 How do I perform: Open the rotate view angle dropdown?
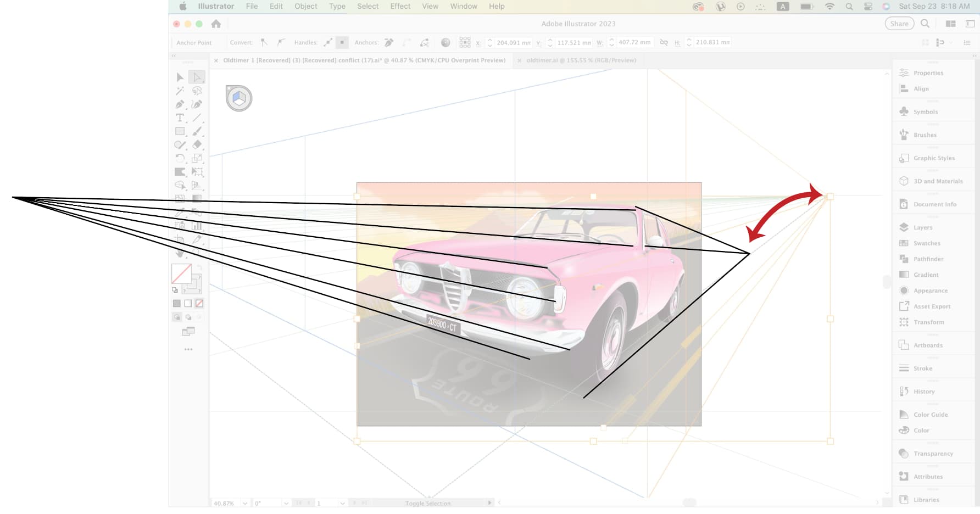[286, 503]
